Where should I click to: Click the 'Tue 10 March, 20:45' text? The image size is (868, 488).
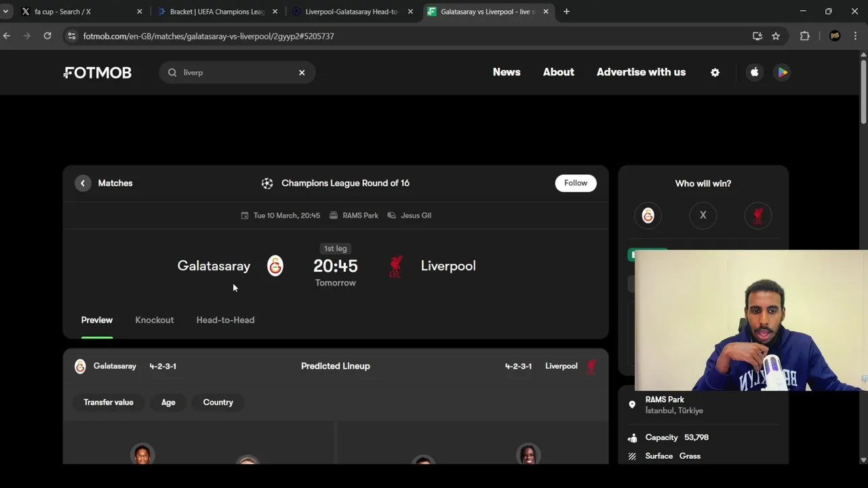pyautogui.click(x=287, y=216)
